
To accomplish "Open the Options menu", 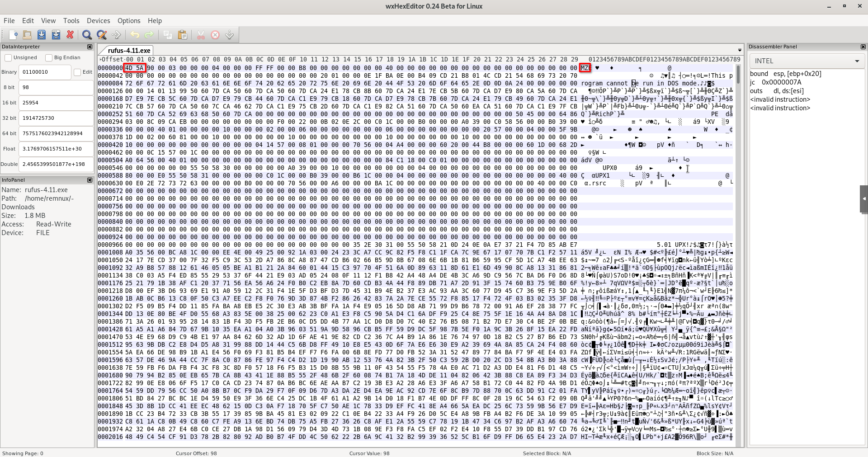I will (x=129, y=21).
